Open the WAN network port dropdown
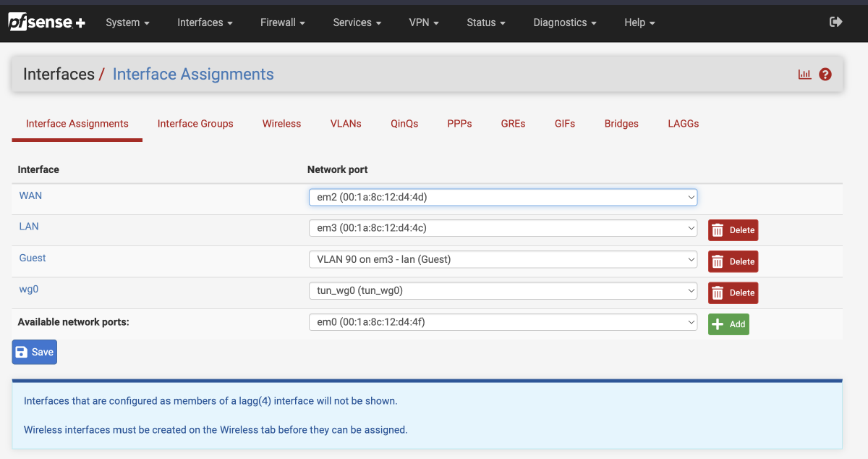This screenshot has width=868, height=459. pos(503,196)
